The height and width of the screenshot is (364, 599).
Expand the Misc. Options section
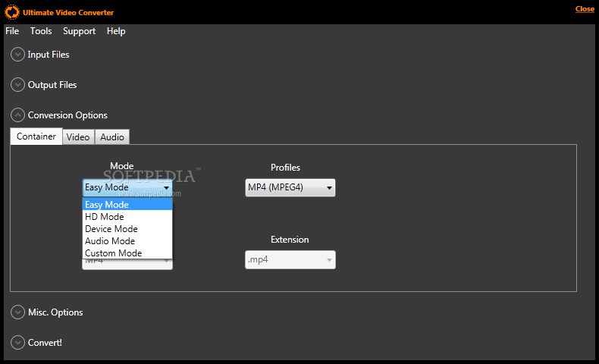pyautogui.click(x=17, y=312)
